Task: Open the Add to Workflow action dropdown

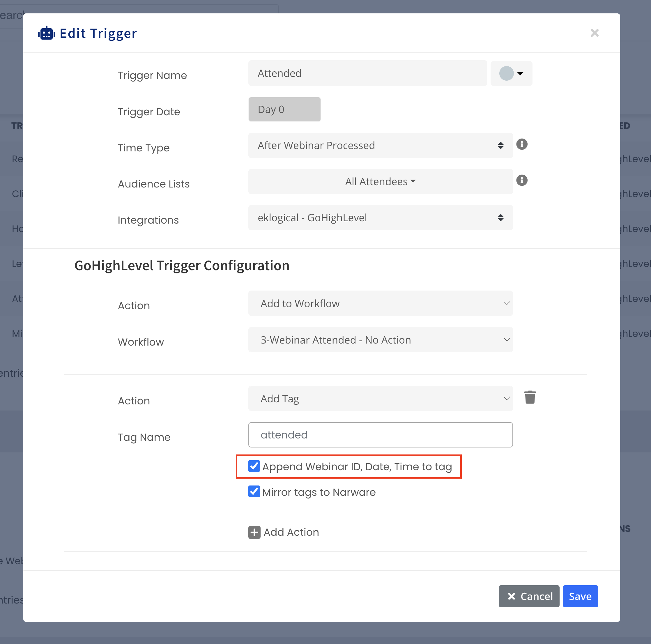Action: [x=381, y=303]
